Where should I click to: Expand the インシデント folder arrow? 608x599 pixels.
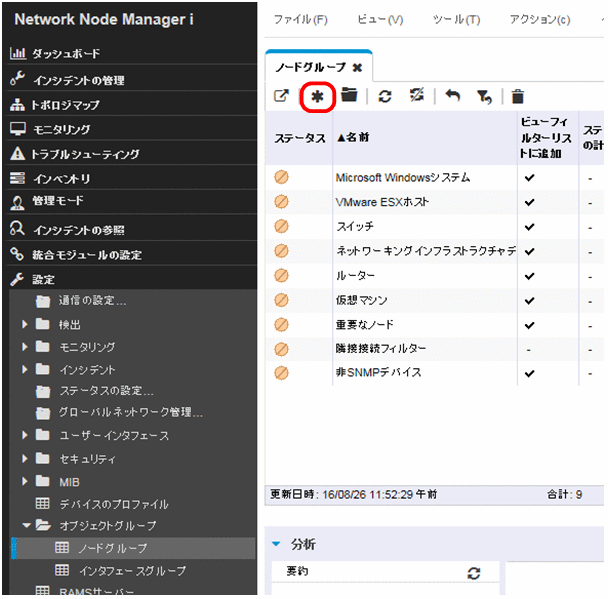pyautogui.click(x=24, y=369)
